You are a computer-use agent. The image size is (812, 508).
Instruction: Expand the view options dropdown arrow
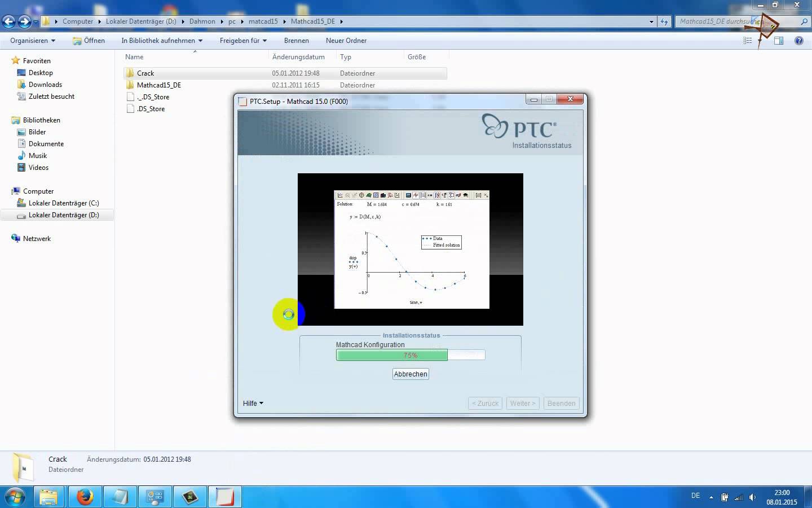click(760, 41)
